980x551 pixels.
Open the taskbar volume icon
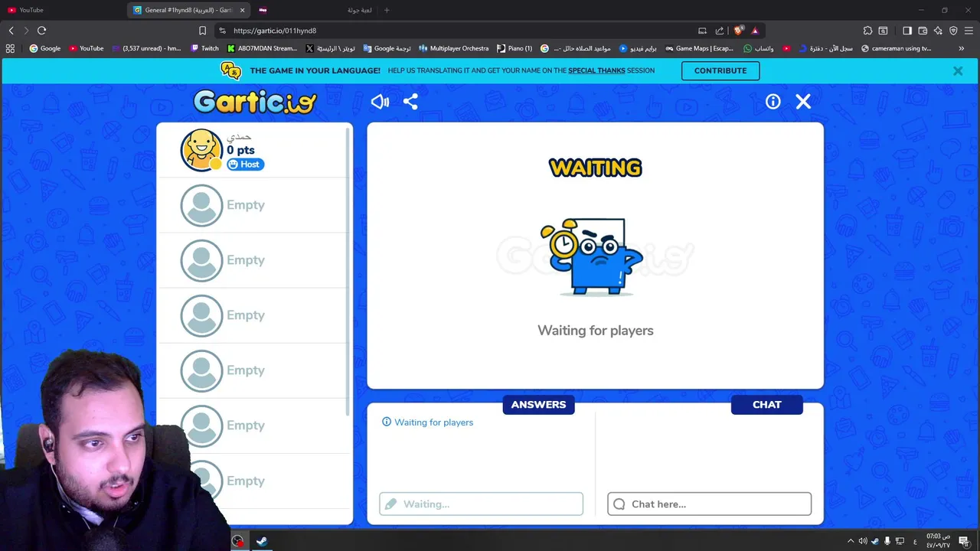pyautogui.click(x=862, y=541)
